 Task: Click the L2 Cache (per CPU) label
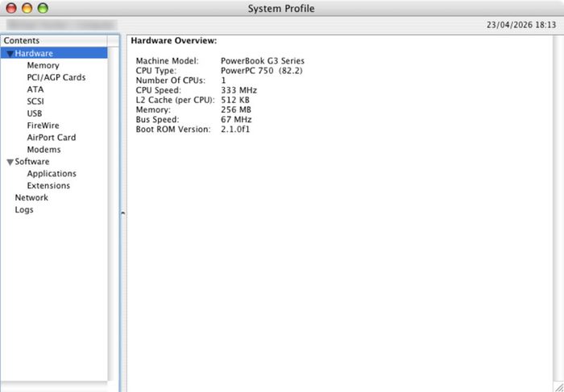tap(175, 100)
